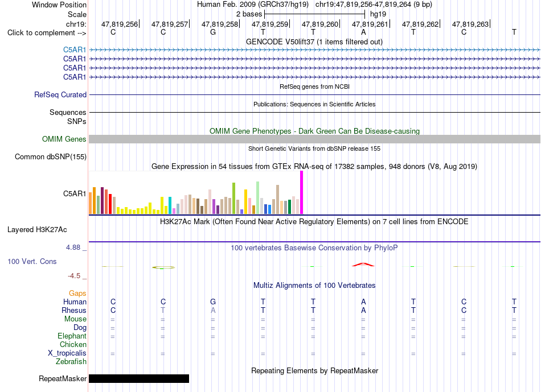Viewport: 541px width, 392px height.
Task: Click the Gaps row label
Action: pos(77,294)
